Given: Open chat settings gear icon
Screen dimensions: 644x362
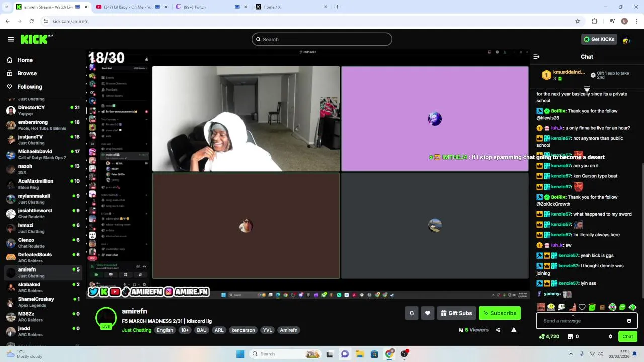Looking at the screenshot, I should [x=610, y=337].
